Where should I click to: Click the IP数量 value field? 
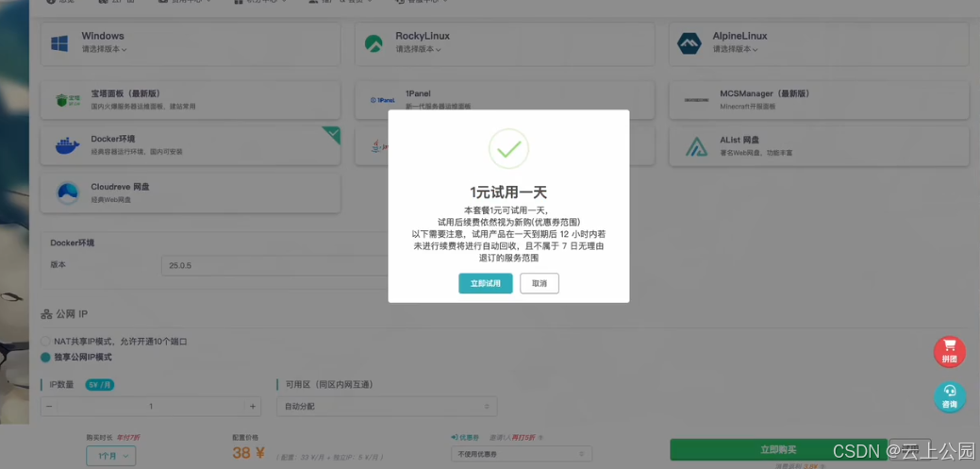click(151, 407)
